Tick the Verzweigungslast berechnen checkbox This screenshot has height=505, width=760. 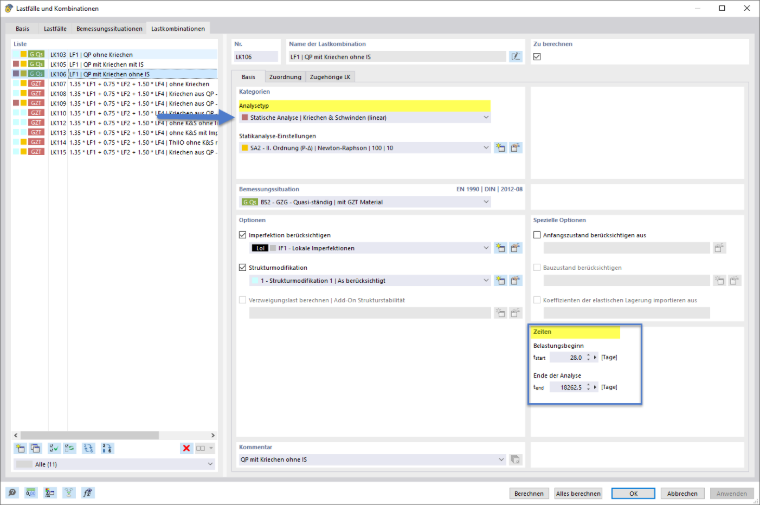point(243,300)
